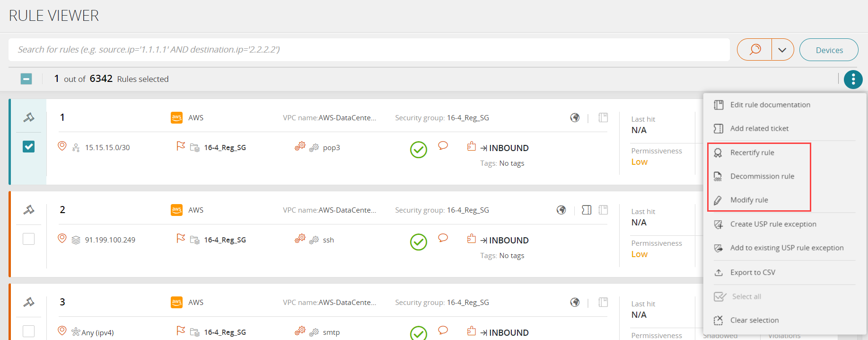Click the green checkmark status on rule 2
868x340 pixels.
[x=418, y=242]
